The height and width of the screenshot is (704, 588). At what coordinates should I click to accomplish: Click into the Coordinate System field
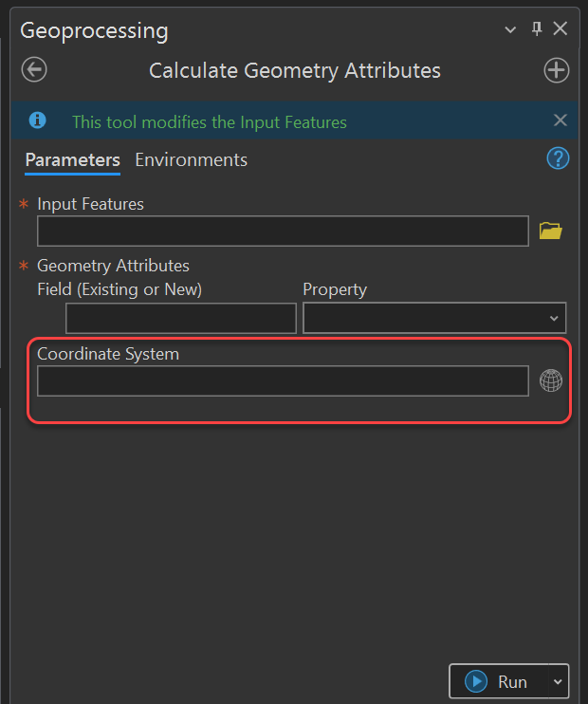(x=283, y=381)
